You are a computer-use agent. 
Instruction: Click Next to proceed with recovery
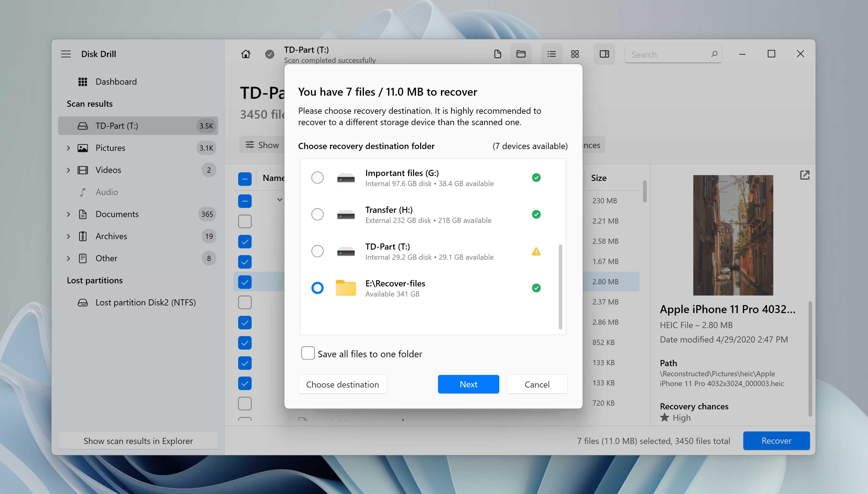(469, 384)
